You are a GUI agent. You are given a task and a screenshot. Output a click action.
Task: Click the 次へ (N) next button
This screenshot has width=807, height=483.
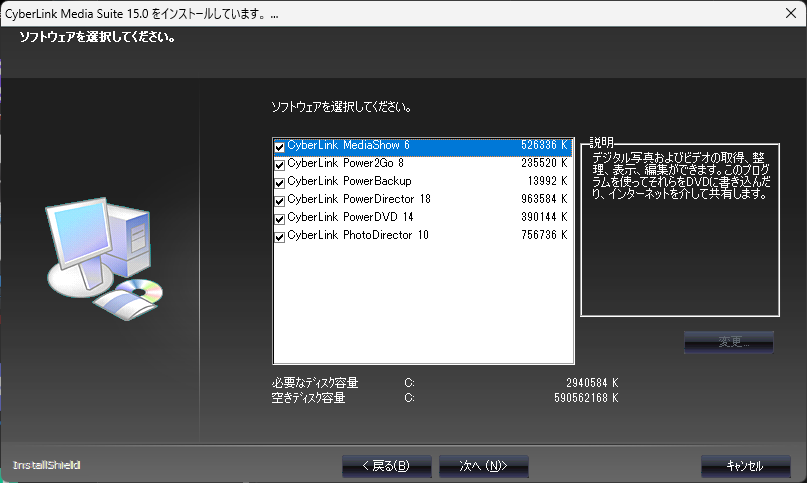point(483,466)
